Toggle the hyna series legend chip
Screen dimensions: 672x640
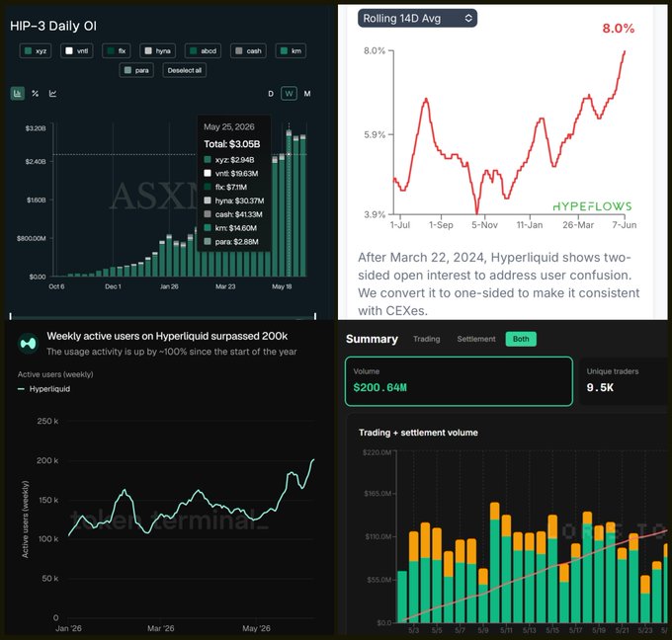click(157, 51)
